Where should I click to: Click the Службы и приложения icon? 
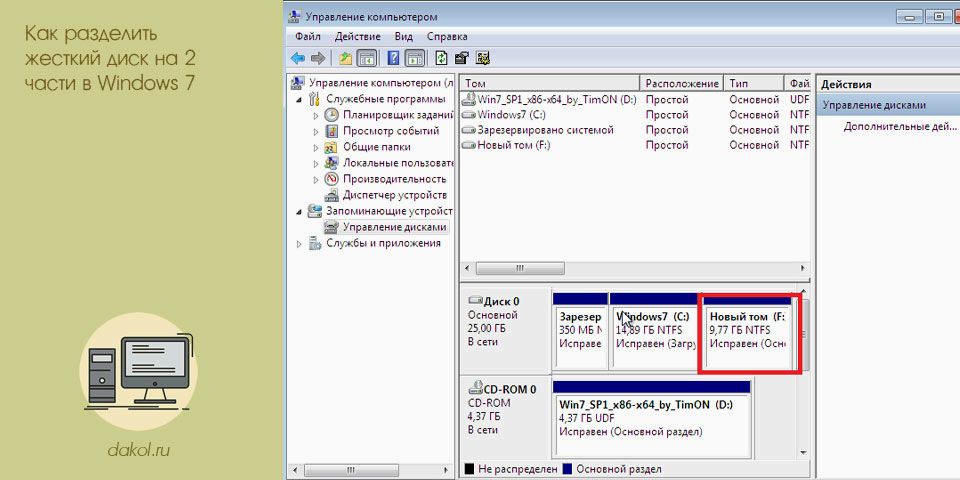pyautogui.click(x=315, y=244)
